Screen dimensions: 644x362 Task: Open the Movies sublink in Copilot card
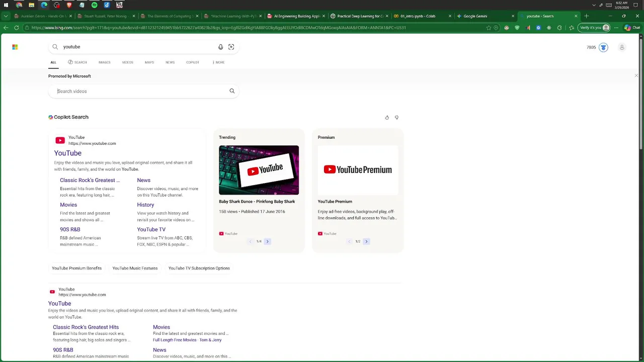pos(68,205)
